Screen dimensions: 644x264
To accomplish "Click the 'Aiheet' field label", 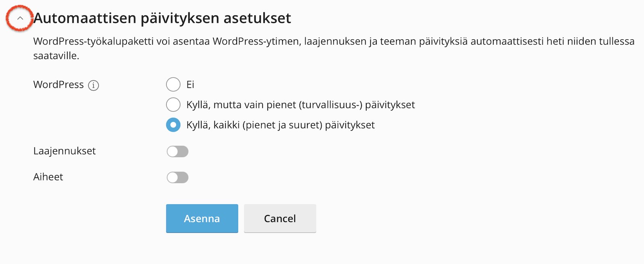I will (48, 177).
